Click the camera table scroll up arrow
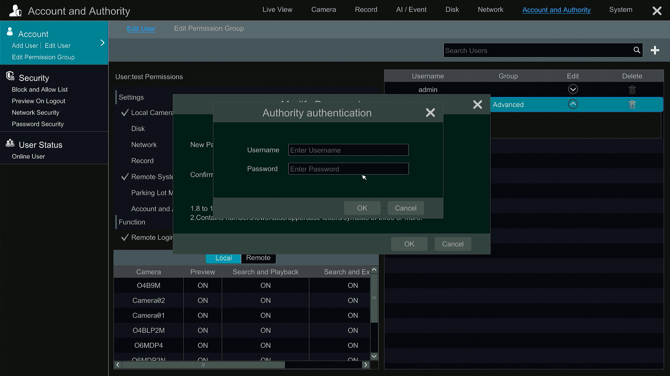This screenshot has height=376, width=670. click(374, 270)
